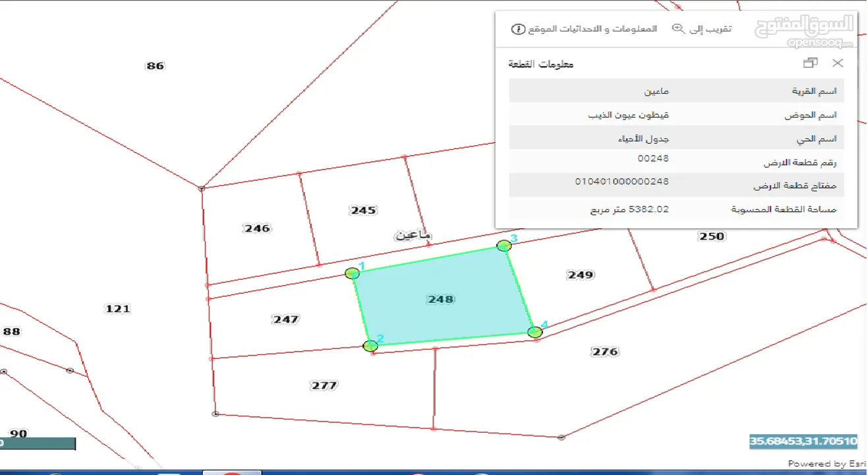868x475 pixels.
Task: Click the highlighted parcel 248
Action: [x=443, y=297]
